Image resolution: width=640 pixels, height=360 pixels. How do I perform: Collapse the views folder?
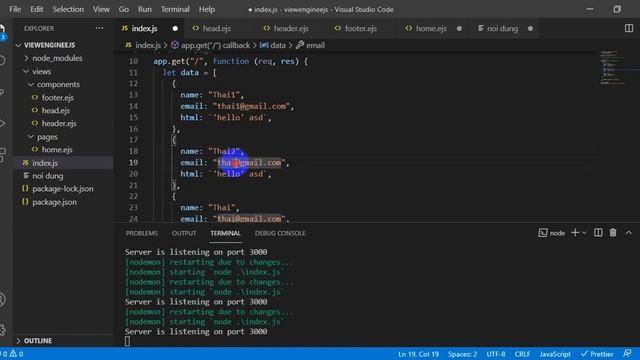click(42, 71)
